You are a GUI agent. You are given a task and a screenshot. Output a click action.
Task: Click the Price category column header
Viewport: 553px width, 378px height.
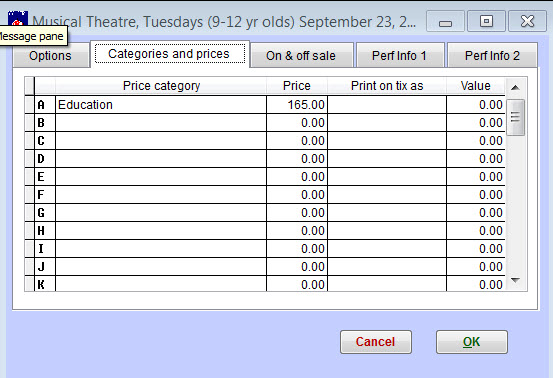[161, 86]
